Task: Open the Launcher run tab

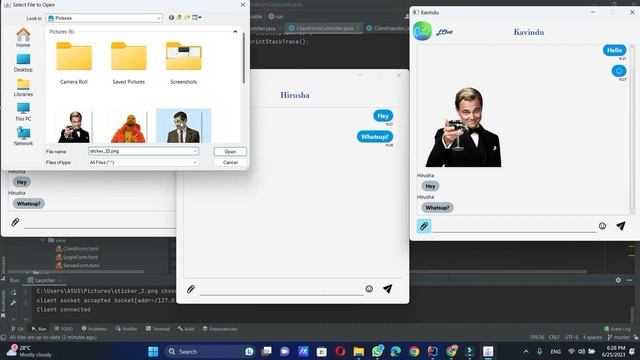Action: tap(44, 280)
